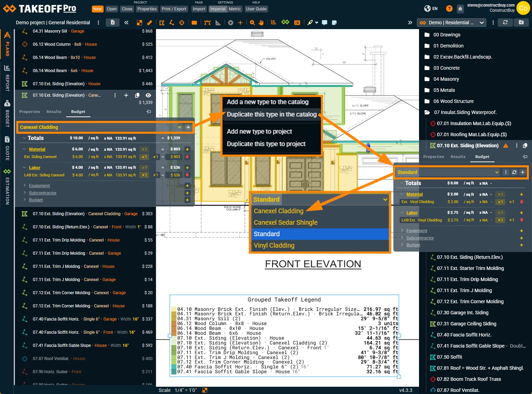Image resolution: width=532 pixels, height=394 pixels.
Task: Switch to Results tab in left item panel
Action: (54, 112)
